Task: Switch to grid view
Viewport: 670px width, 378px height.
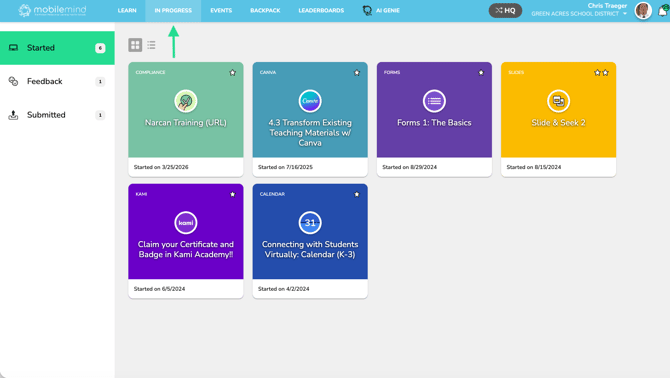Action: pyautogui.click(x=135, y=45)
